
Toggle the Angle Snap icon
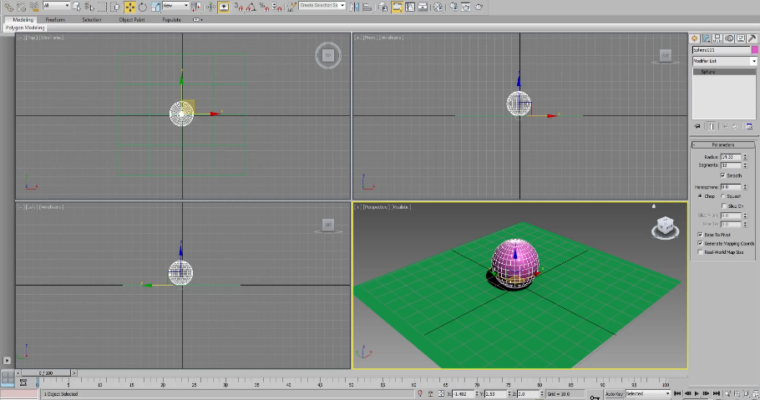click(251, 7)
